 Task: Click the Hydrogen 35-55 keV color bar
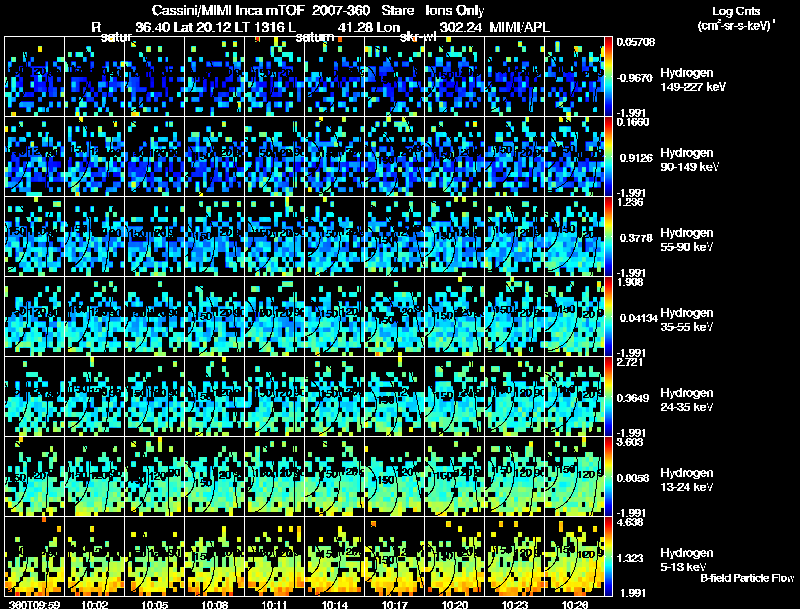pyautogui.click(x=608, y=317)
